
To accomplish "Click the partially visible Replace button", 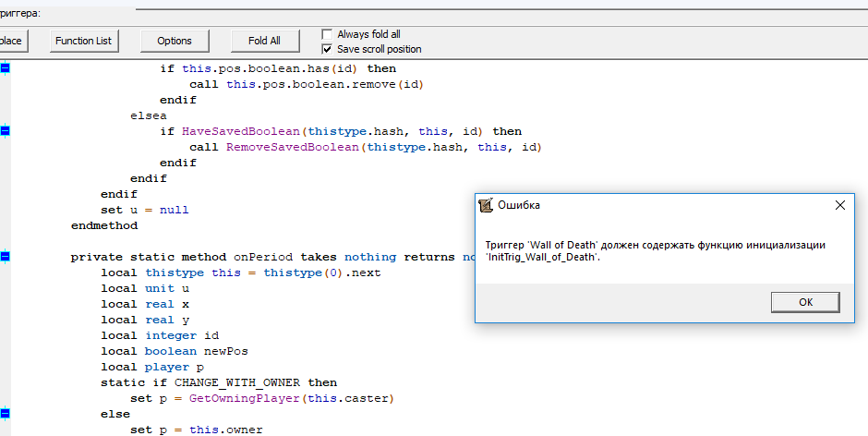I will click(13, 41).
